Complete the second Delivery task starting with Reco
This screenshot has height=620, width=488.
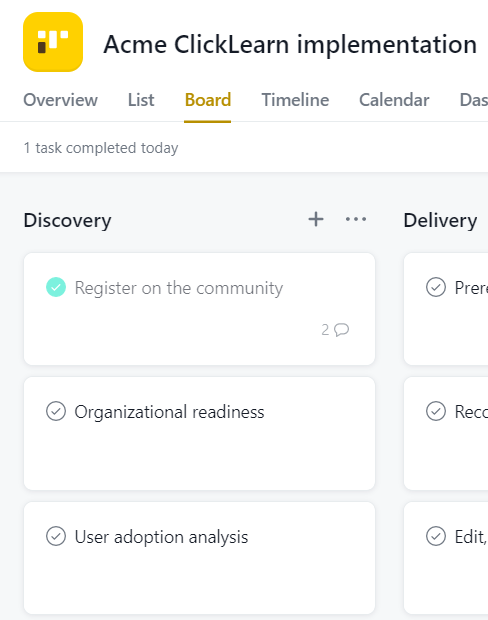pyautogui.click(x=436, y=411)
